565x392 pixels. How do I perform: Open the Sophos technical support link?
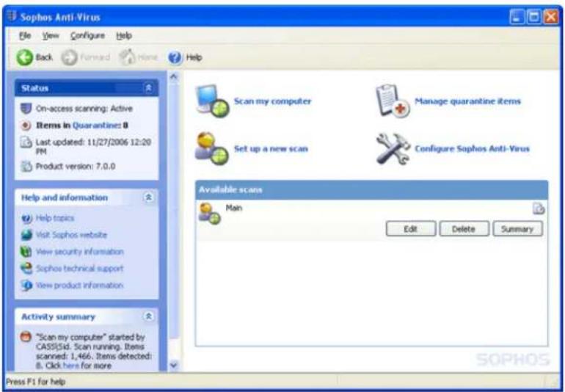80,268
